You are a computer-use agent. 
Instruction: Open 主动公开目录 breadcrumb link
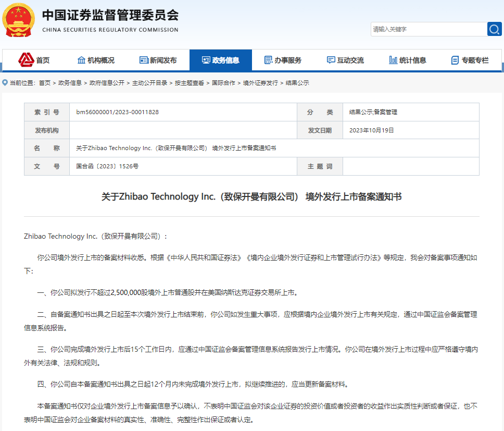point(149,83)
